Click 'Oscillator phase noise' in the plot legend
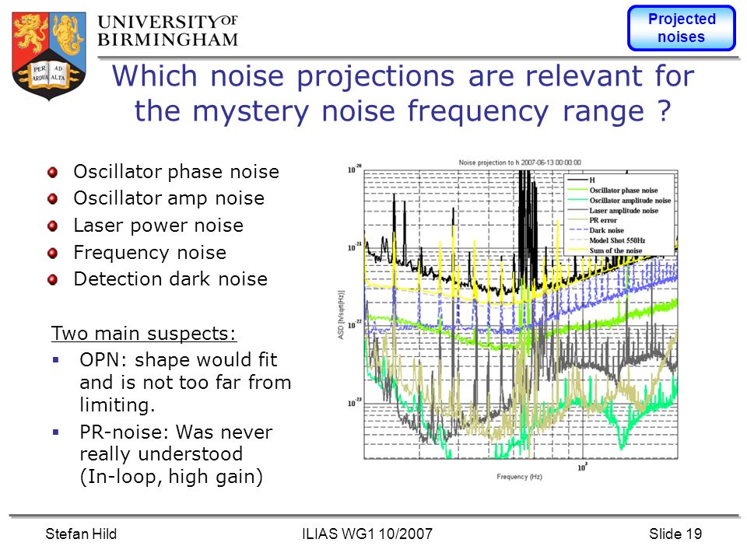Image resolution: width=747 pixels, height=560 pixels. click(x=623, y=190)
